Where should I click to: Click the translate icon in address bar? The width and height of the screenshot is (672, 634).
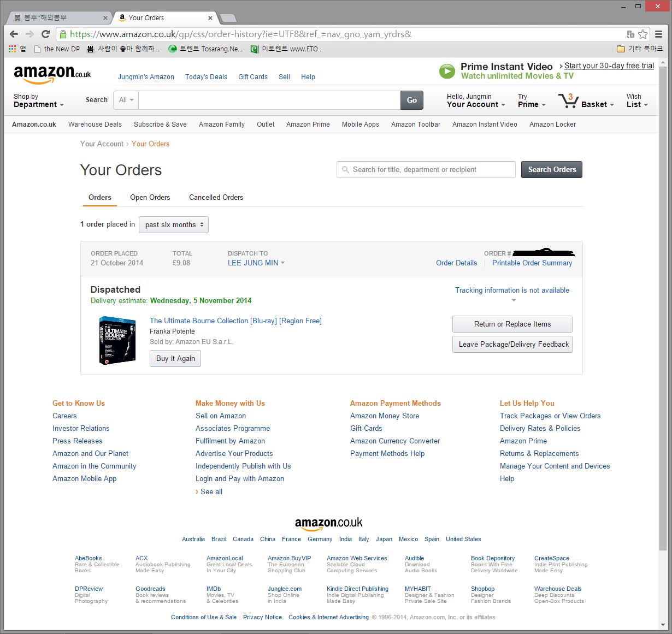[630, 34]
